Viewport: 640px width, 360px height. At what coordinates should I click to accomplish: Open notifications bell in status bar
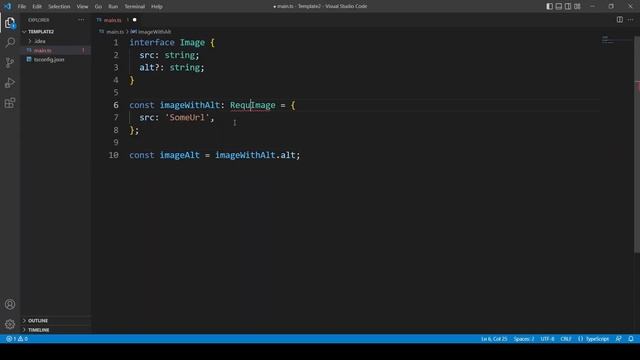coord(631,339)
